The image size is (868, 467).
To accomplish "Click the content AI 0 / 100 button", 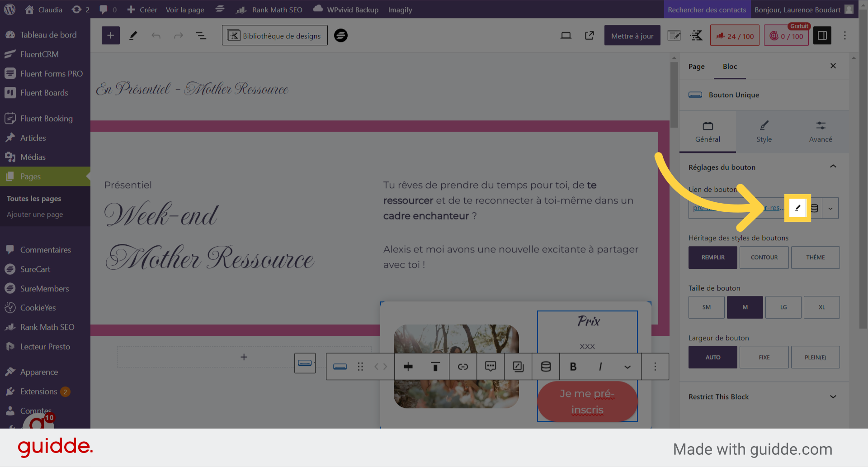I will (x=787, y=36).
